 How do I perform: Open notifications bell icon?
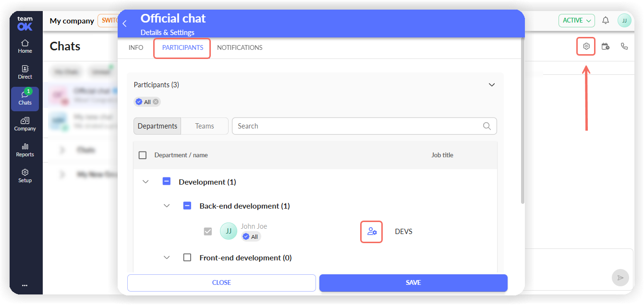pyautogui.click(x=606, y=20)
